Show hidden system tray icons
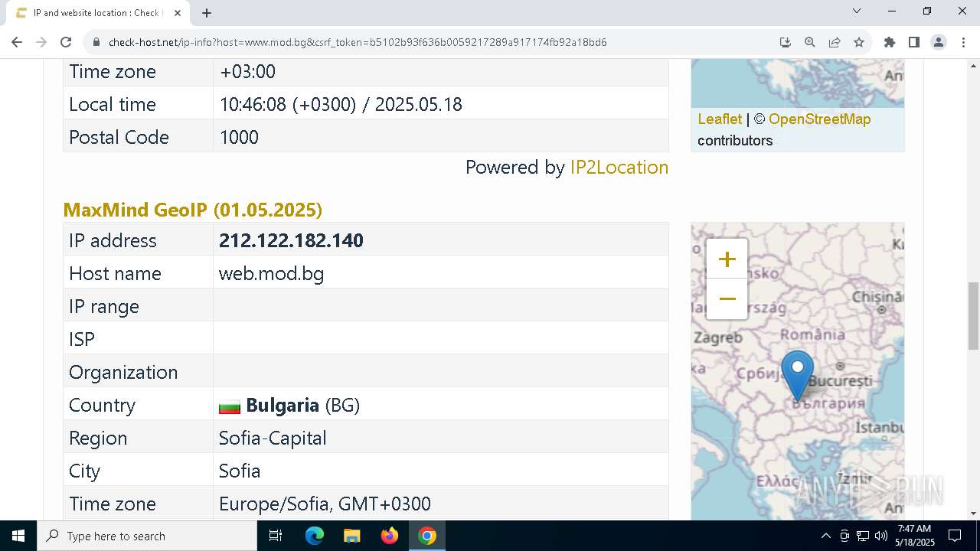The height and width of the screenshot is (551, 980). pos(825,536)
